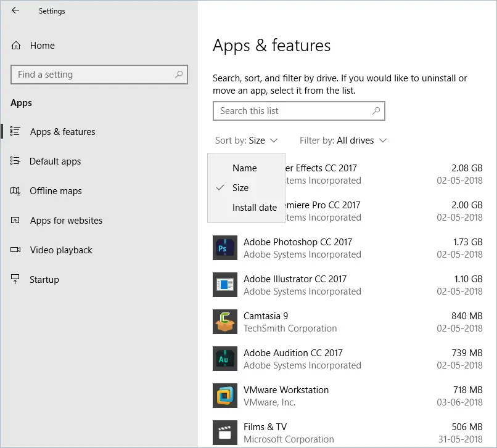Select Adobe Audition CC 2017 entry

(348, 359)
